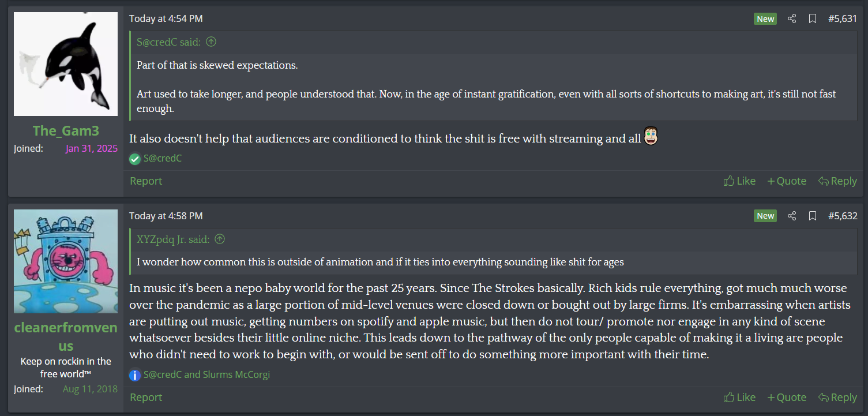
Task: Click green checkmark reaction icon by S@credC
Action: pos(135,159)
